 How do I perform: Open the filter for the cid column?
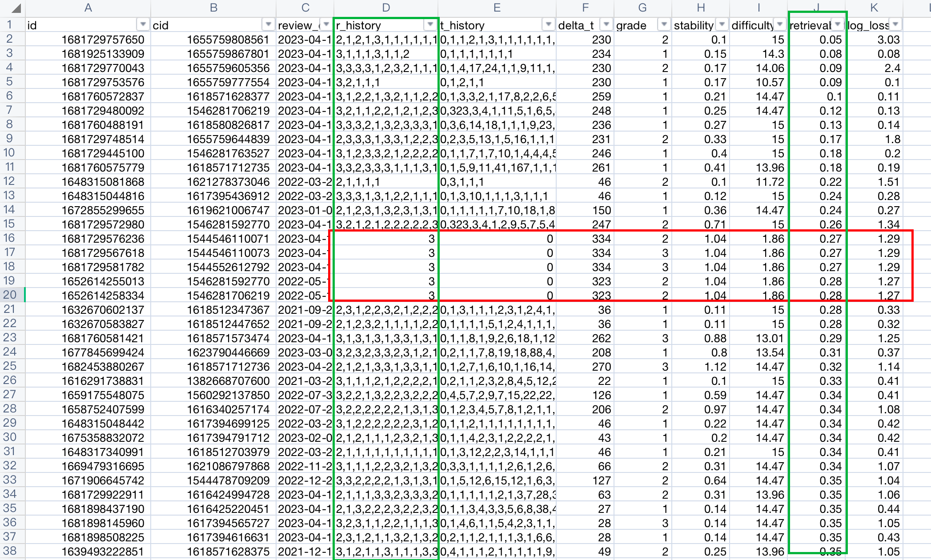point(269,25)
